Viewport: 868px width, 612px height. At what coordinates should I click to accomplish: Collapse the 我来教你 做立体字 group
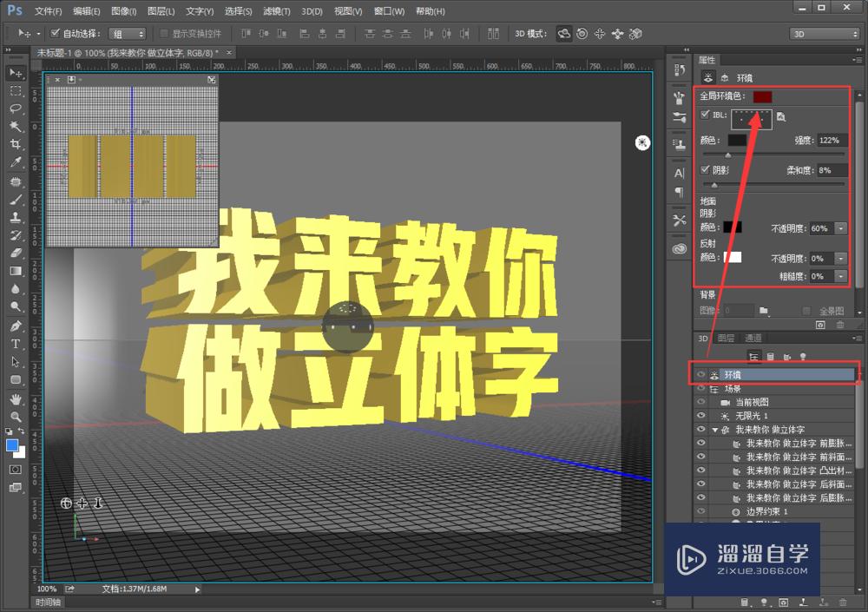coord(713,427)
